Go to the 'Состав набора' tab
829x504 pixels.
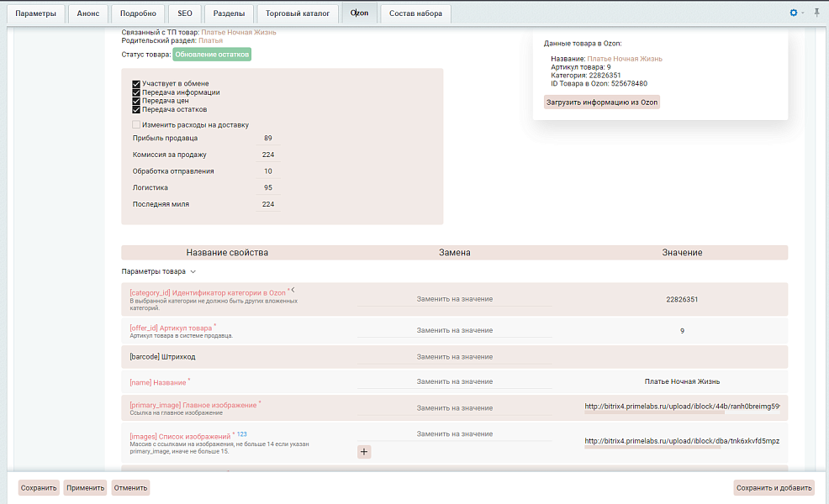[415, 13]
